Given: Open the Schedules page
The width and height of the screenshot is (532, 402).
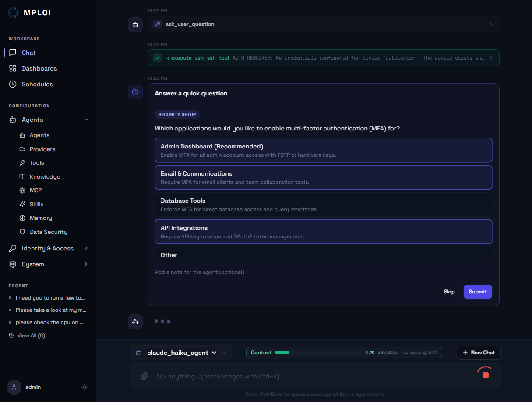Looking at the screenshot, I should tap(48, 84).
